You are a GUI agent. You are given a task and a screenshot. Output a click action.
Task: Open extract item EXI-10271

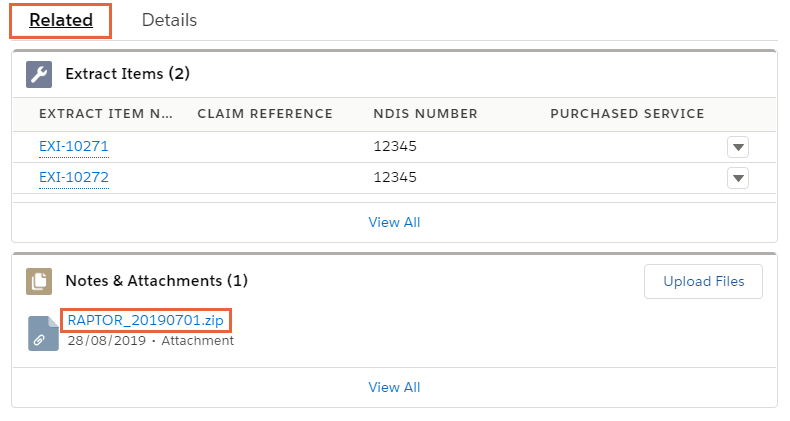pyautogui.click(x=74, y=147)
